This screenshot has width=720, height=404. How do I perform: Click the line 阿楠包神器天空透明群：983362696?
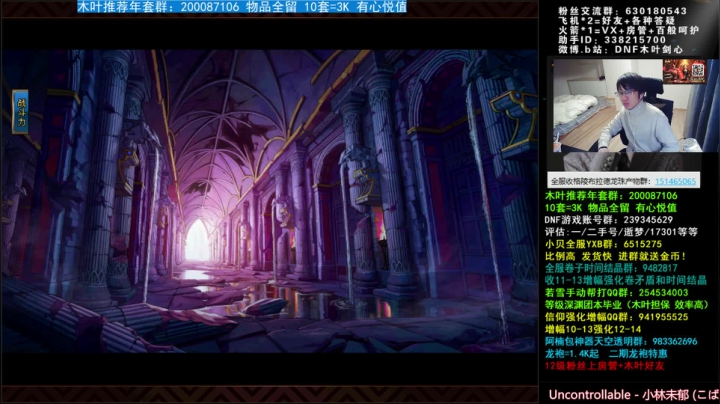pyautogui.click(x=621, y=342)
